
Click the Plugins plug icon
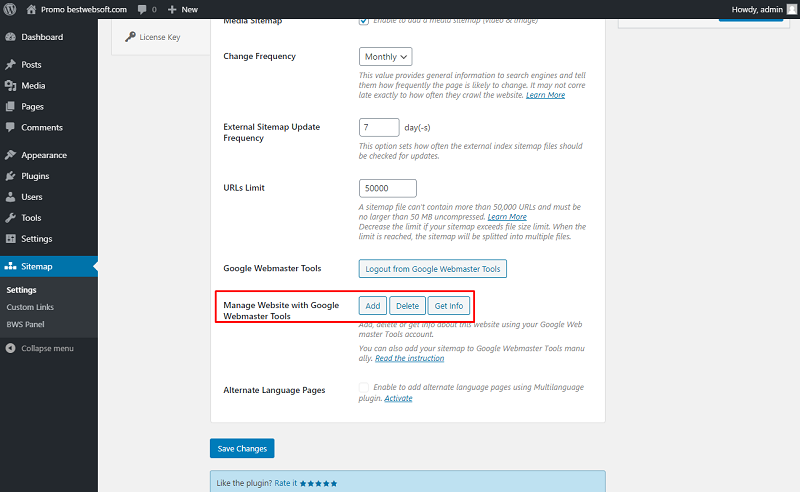tap(10, 176)
